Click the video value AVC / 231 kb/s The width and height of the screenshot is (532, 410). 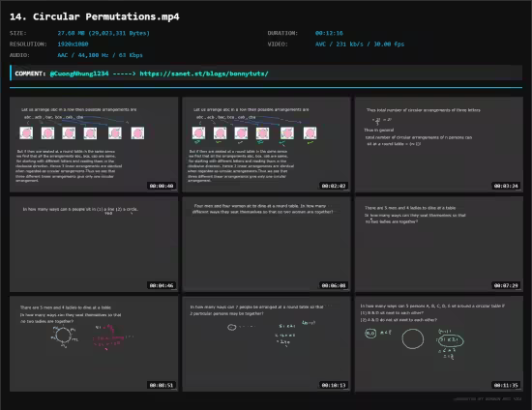pyautogui.click(x=360, y=44)
